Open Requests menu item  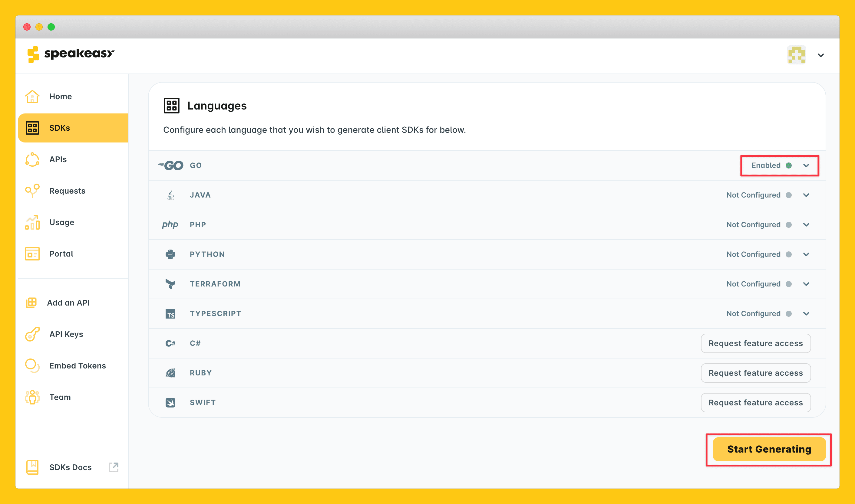coord(73,191)
